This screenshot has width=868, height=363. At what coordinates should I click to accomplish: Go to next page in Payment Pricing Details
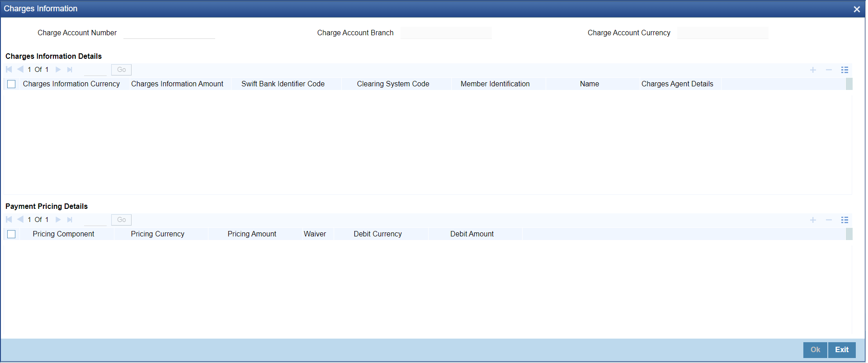coord(58,220)
